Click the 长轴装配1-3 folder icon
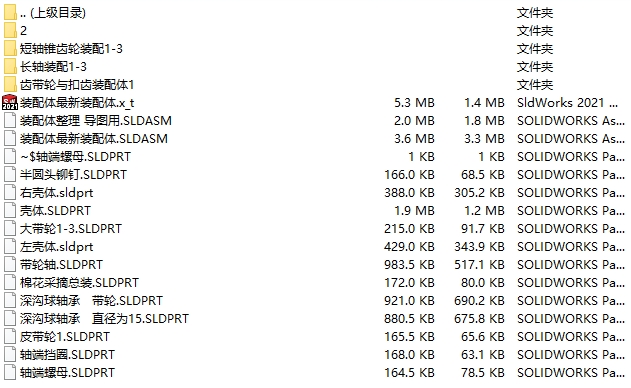The width and height of the screenshot is (631, 388). pyautogui.click(x=10, y=66)
